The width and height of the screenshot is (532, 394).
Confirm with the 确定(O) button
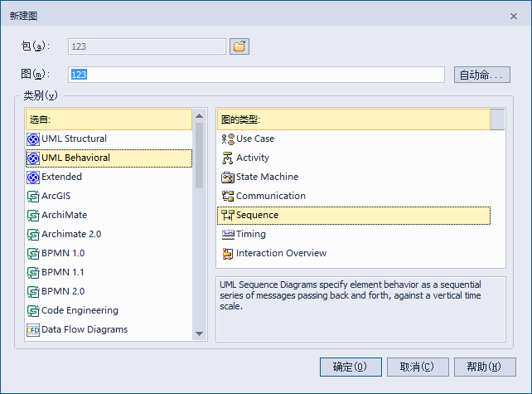pyautogui.click(x=351, y=367)
